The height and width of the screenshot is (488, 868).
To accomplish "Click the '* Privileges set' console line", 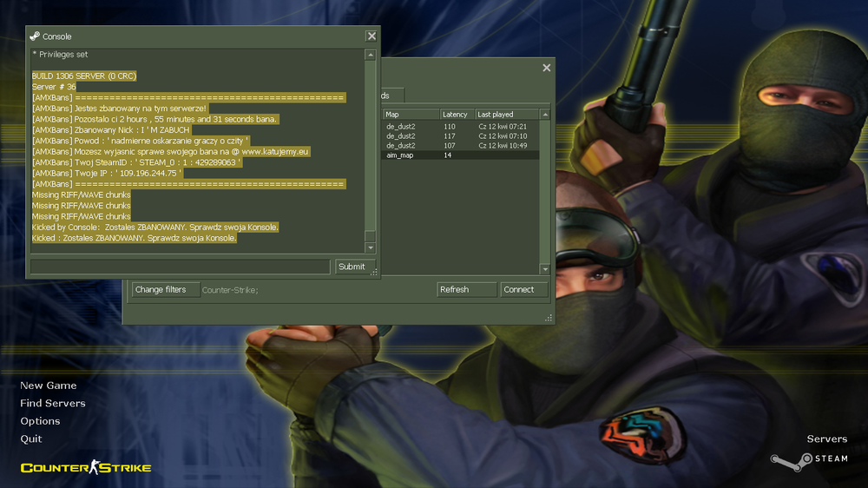I will tap(60, 55).
